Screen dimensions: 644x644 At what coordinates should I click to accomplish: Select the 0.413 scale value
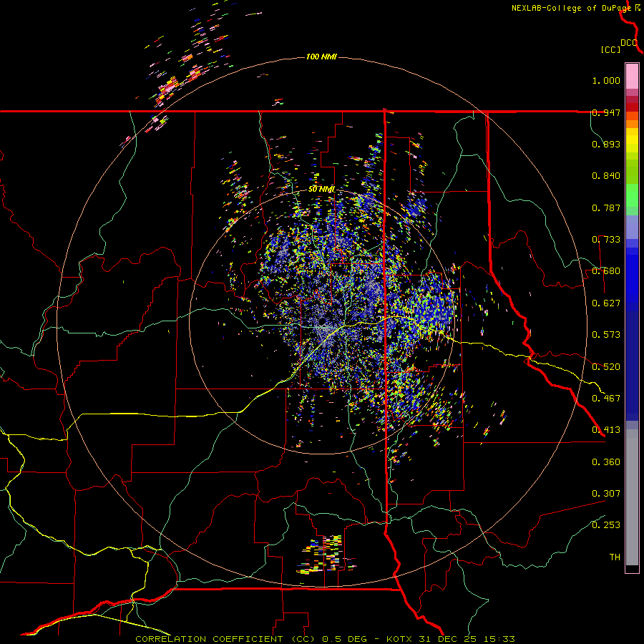[x=606, y=430]
